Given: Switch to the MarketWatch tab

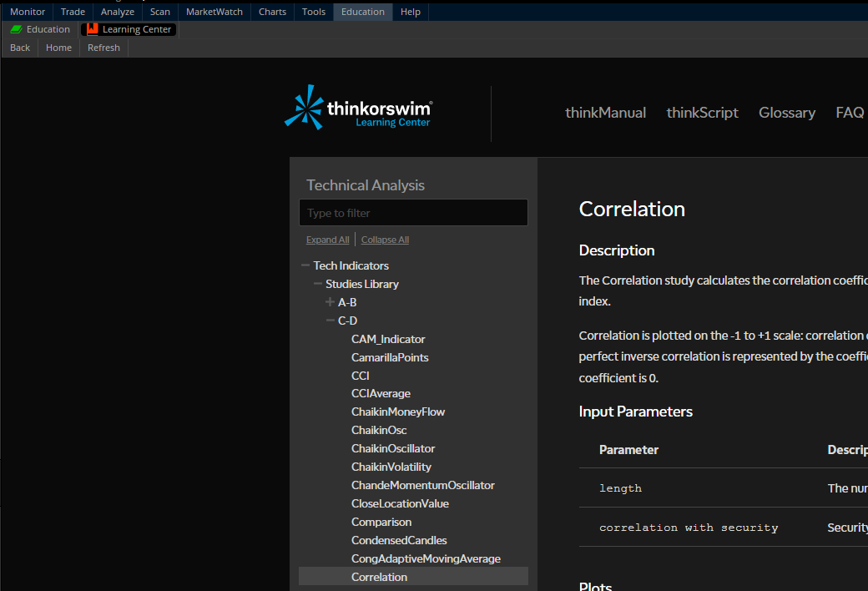Looking at the screenshot, I should 214,12.
